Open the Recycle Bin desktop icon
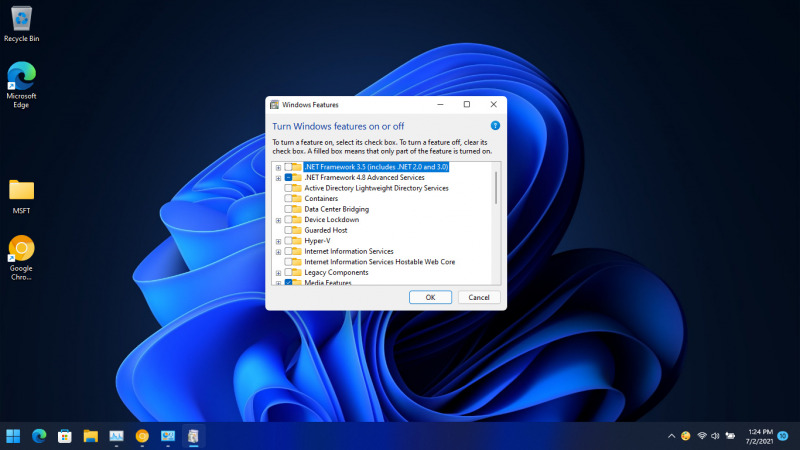The height and width of the screenshot is (450, 800). 21,24
